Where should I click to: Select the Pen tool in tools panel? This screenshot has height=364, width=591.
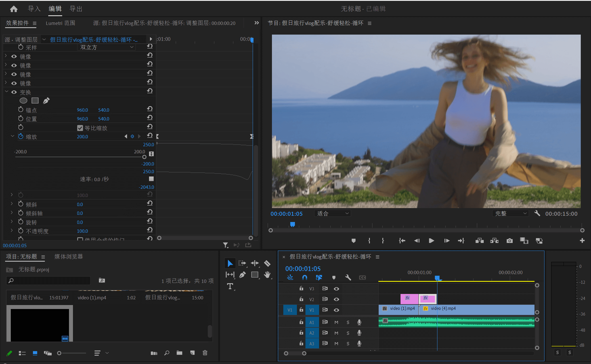pyautogui.click(x=242, y=274)
